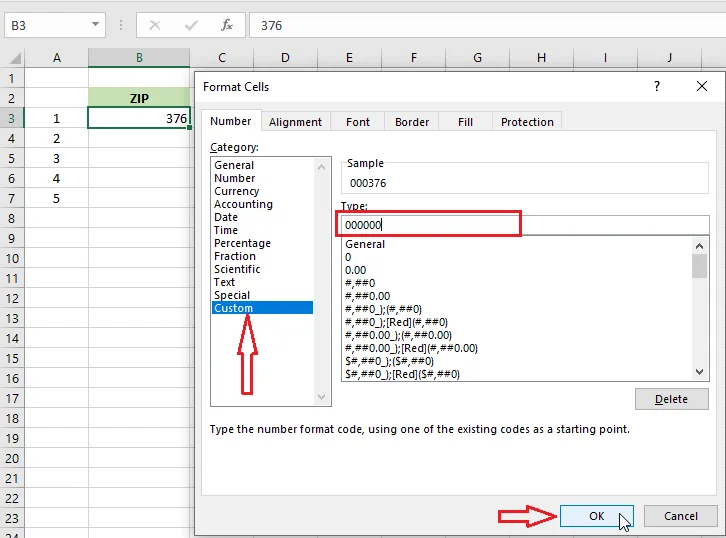Switch to the Font tab
The height and width of the screenshot is (538, 726).
click(x=357, y=122)
